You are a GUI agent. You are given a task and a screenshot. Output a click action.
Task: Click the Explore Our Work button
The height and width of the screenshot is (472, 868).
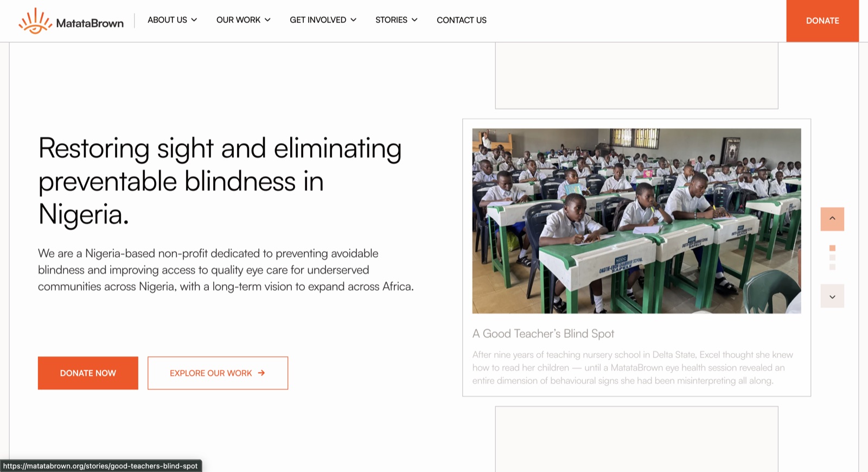click(x=218, y=373)
